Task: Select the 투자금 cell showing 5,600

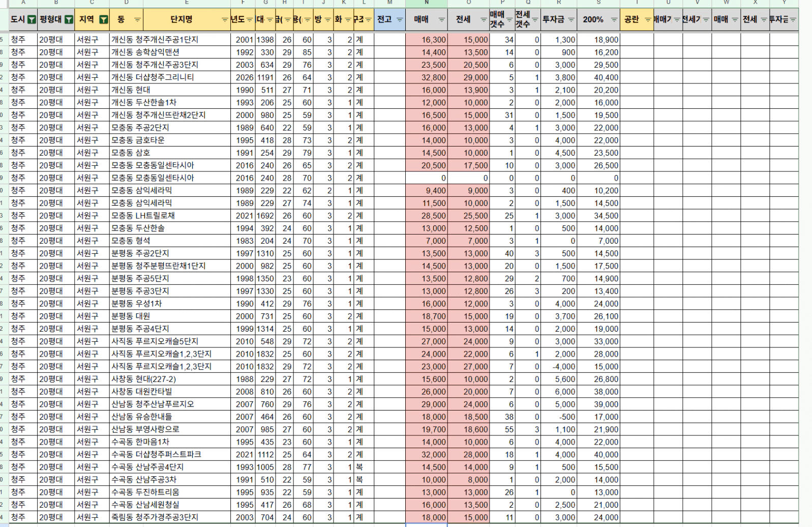Action: [x=559, y=379]
